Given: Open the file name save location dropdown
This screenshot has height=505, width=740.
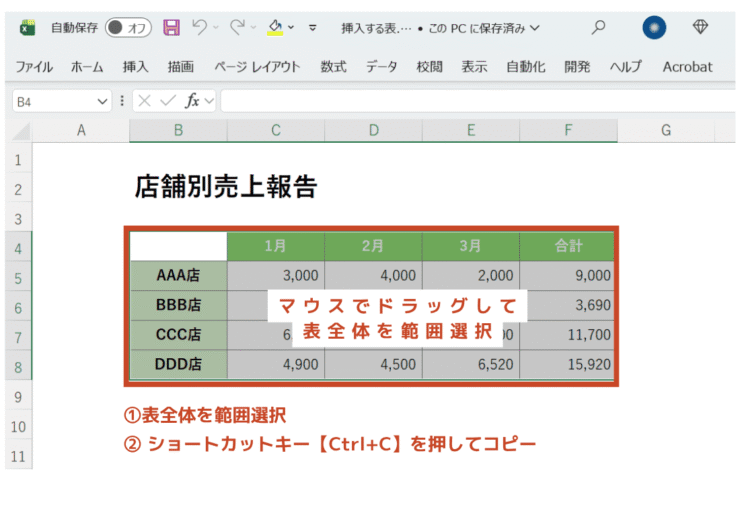Looking at the screenshot, I should click(534, 28).
